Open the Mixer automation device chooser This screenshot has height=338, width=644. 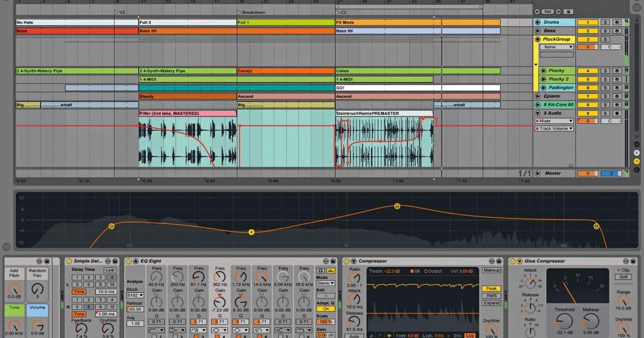point(554,121)
